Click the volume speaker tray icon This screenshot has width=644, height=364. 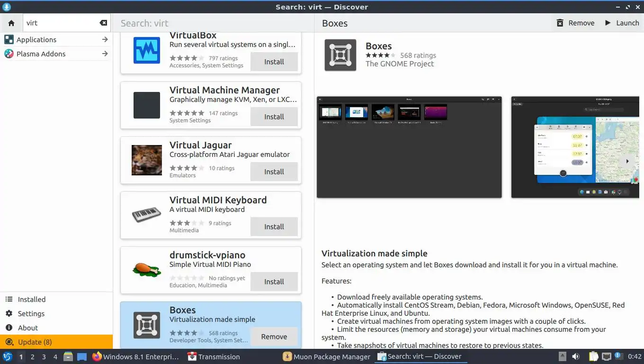576,356
